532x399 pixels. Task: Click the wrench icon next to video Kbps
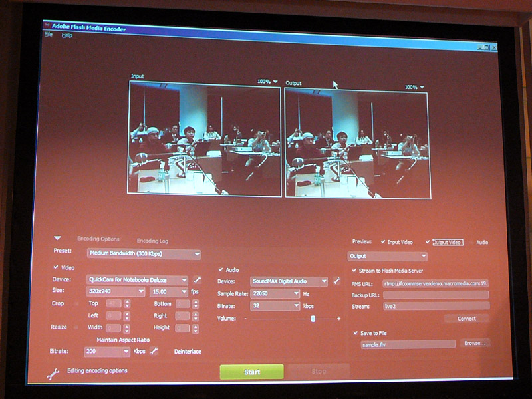coord(154,351)
